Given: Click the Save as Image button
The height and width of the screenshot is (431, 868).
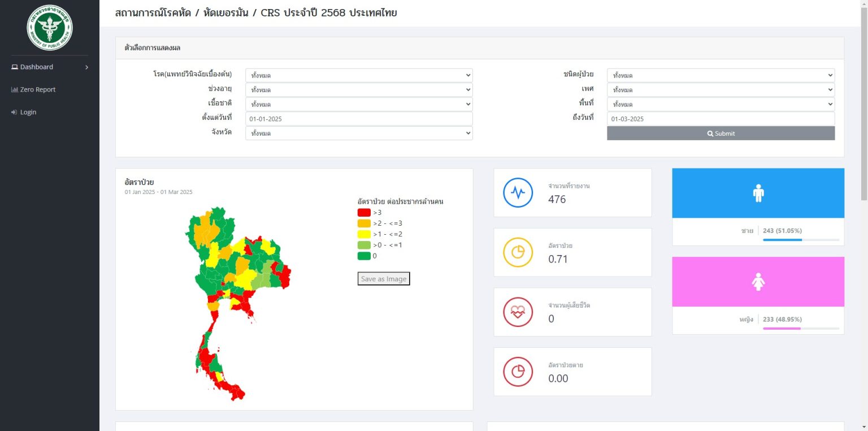Looking at the screenshot, I should coord(383,278).
